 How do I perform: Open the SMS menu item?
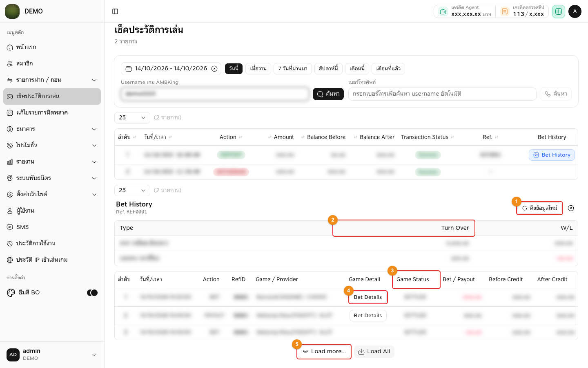[52, 227]
